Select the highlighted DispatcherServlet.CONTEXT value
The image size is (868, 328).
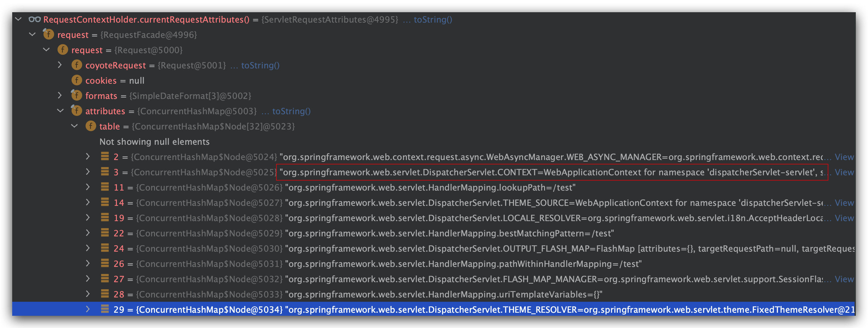[551, 173]
